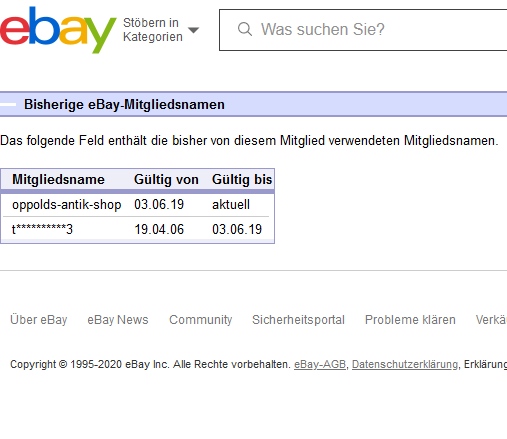Click the Mitgliedsname column header
Viewport: 507px width, 439px height.
(x=58, y=180)
